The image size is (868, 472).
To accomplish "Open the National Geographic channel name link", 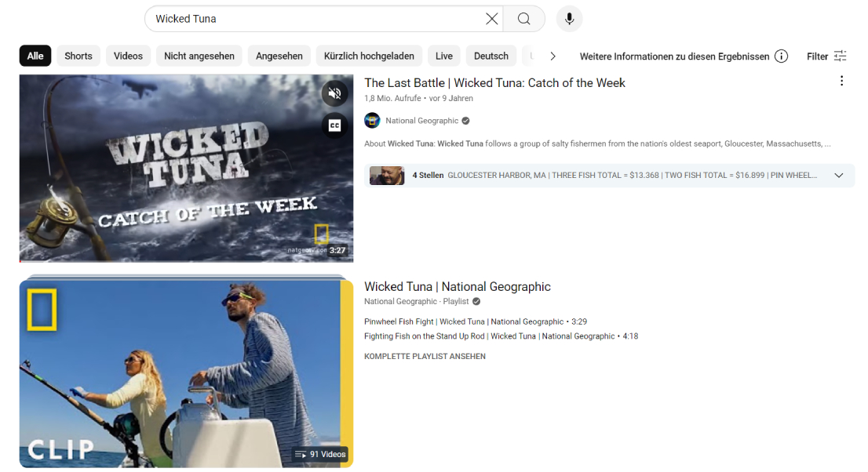I will [x=421, y=121].
